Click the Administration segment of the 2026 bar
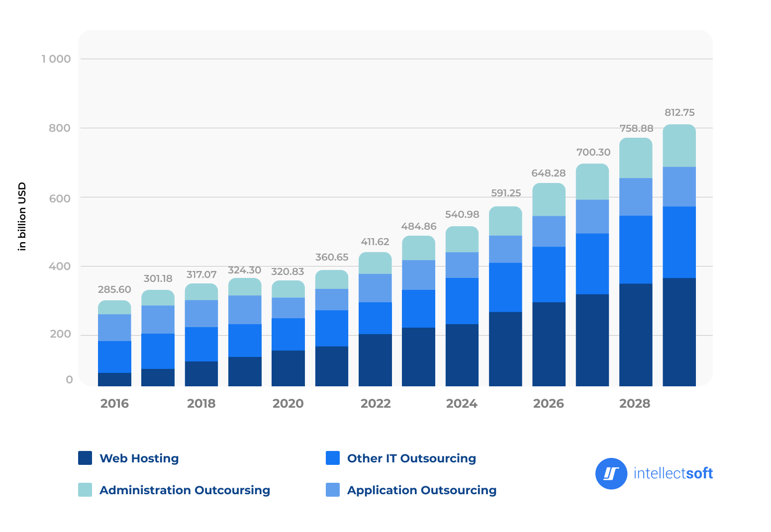 pos(549,199)
